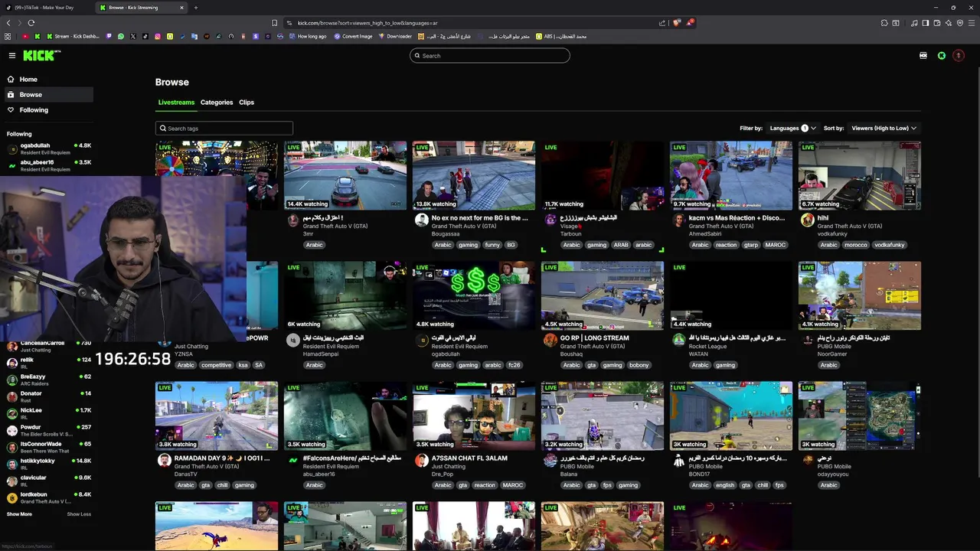Click the Kick logo
The height and width of the screenshot is (551, 980).
coord(41,55)
